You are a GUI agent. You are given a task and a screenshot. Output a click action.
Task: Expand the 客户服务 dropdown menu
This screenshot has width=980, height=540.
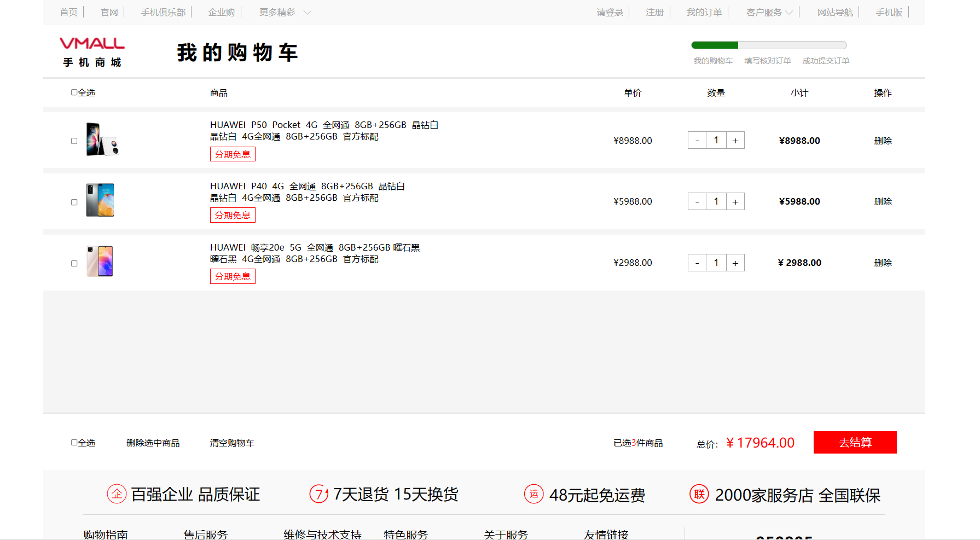pos(769,12)
